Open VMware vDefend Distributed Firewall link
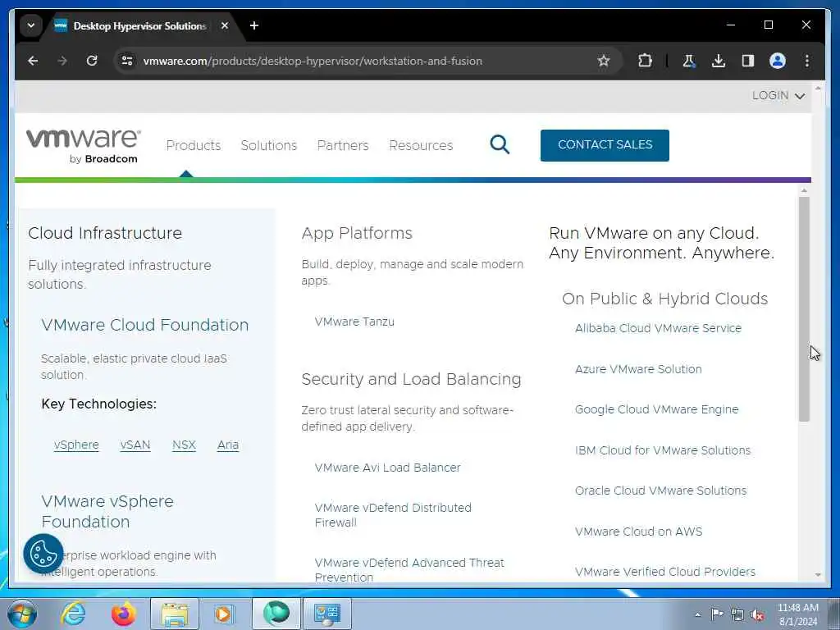 (393, 515)
